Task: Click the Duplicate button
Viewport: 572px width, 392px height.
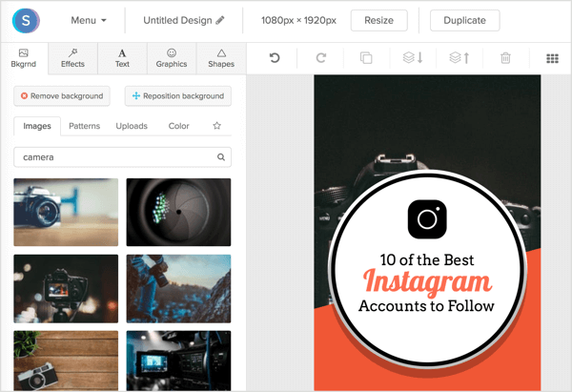Action: click(x=465, y=20)
